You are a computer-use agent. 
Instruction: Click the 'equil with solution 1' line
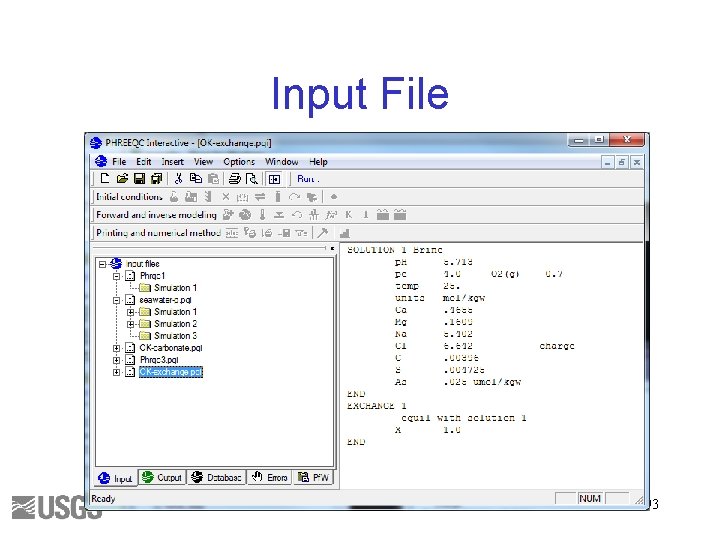[463, 418]
